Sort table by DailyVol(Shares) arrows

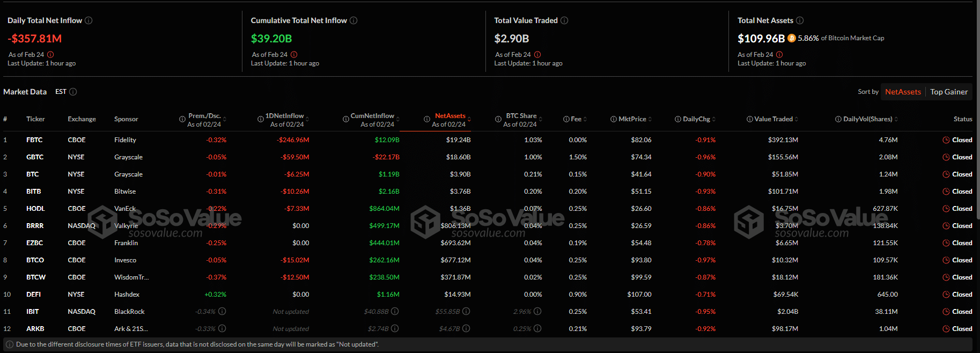tap(896, 119)
